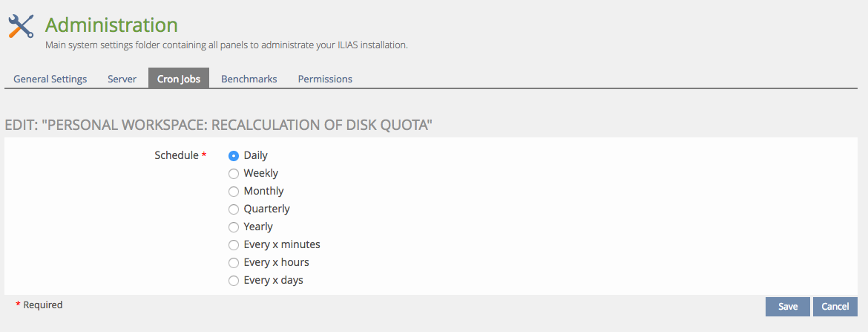
Task: Click the Schedule field label
Action: 177,156
